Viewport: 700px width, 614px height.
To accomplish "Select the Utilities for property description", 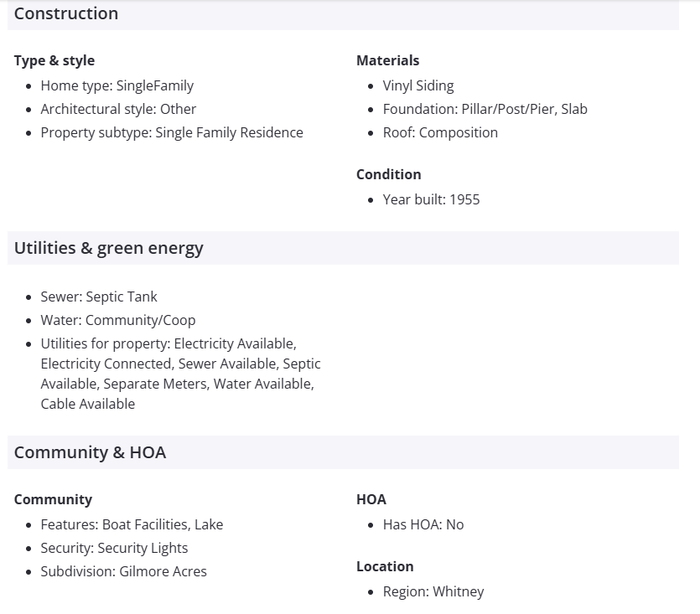I will [179, 374].
